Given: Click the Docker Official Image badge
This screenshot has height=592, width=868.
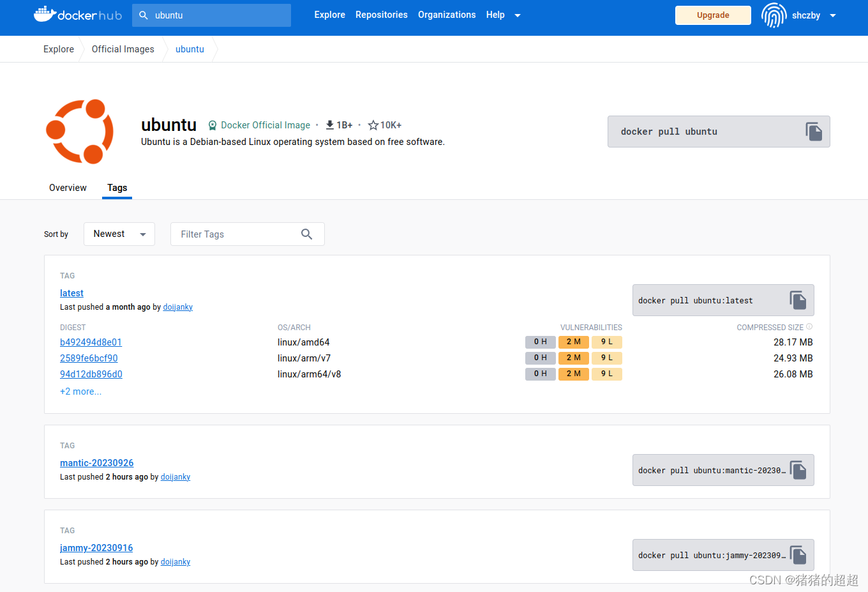Looking at the screenshot, I should click(x=258, y=125).
